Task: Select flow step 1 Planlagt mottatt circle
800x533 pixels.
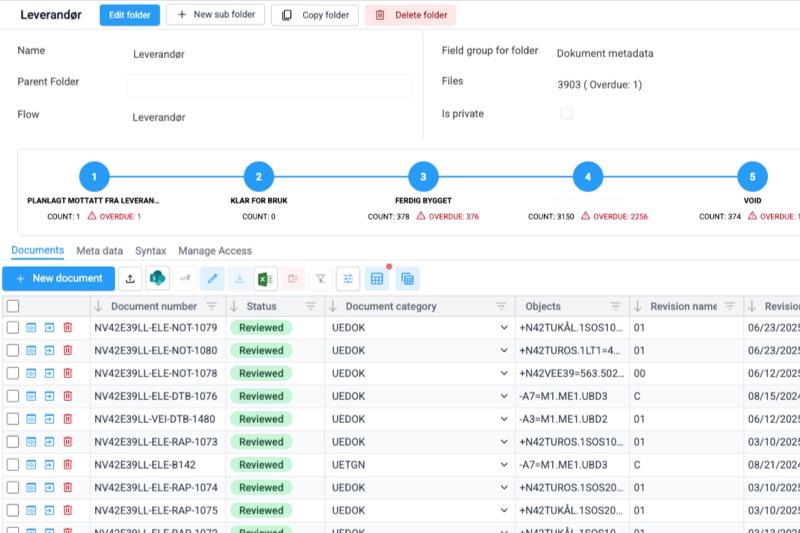Action: [94, 176]
